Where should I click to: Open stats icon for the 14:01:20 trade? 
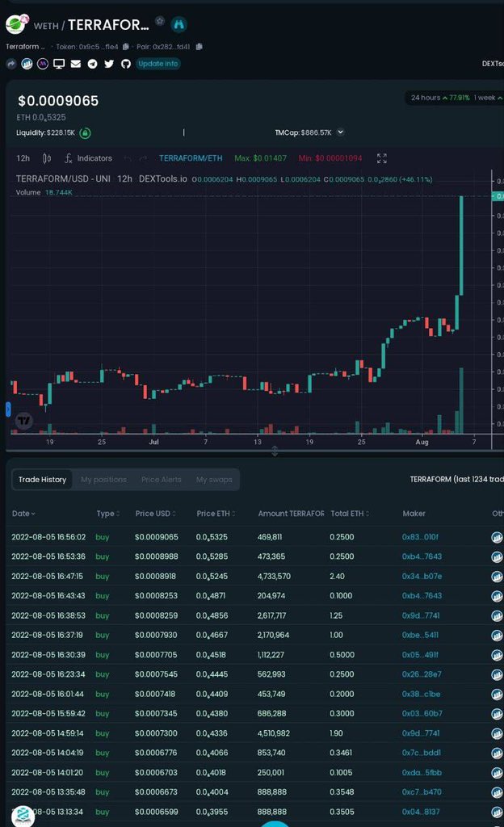[x=497, y=773]
